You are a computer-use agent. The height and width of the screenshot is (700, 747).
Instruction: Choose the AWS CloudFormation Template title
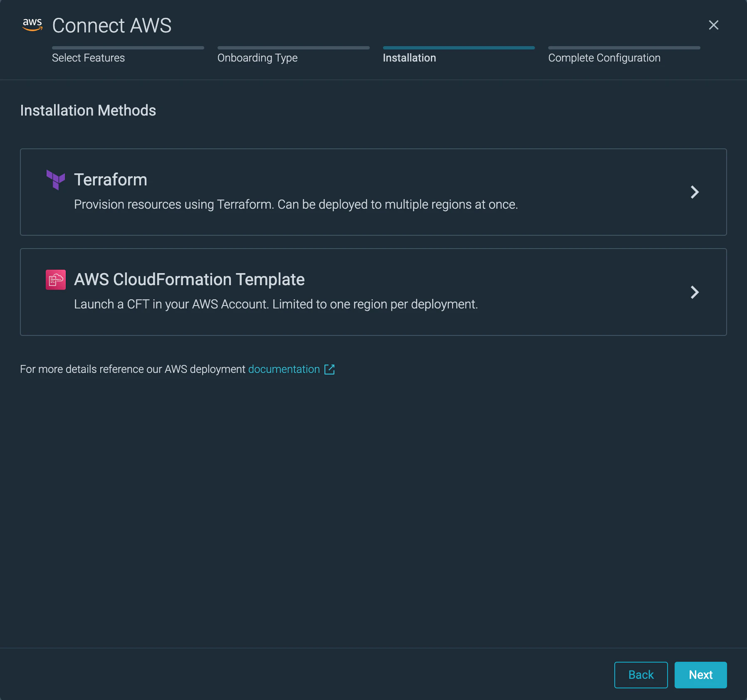[x=189, y=279]
